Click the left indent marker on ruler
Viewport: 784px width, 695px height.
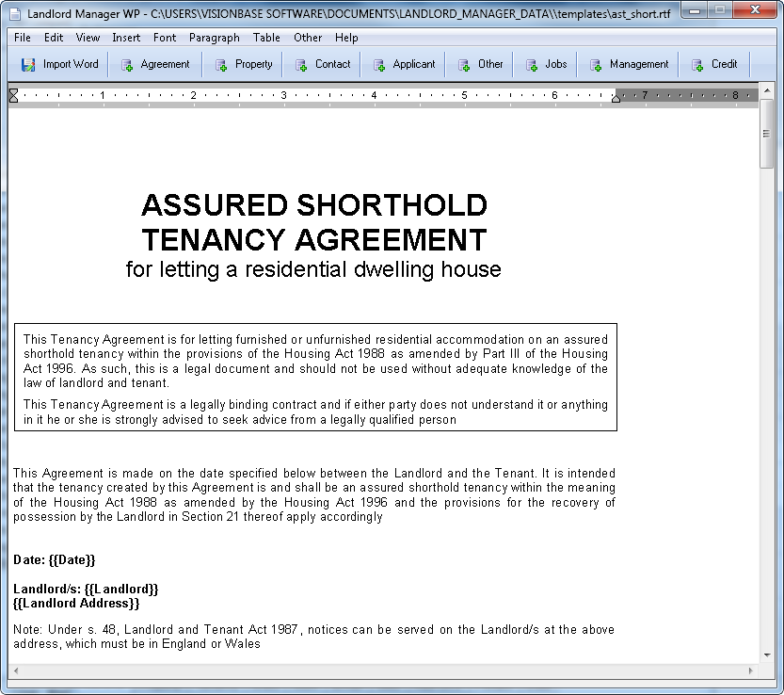coord(13,95)
